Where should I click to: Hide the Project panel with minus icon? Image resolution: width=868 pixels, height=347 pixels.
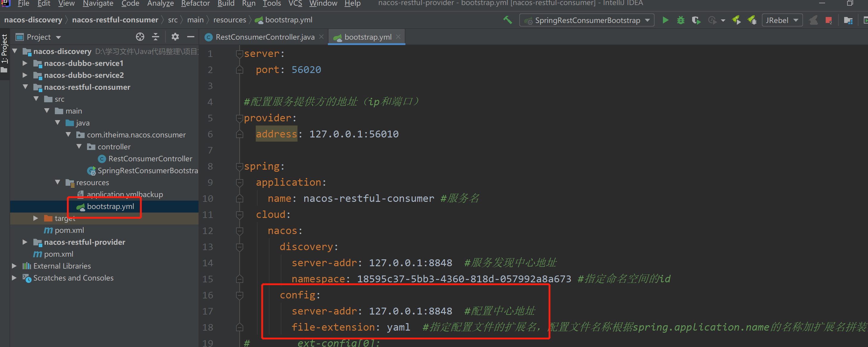point(191,37)
